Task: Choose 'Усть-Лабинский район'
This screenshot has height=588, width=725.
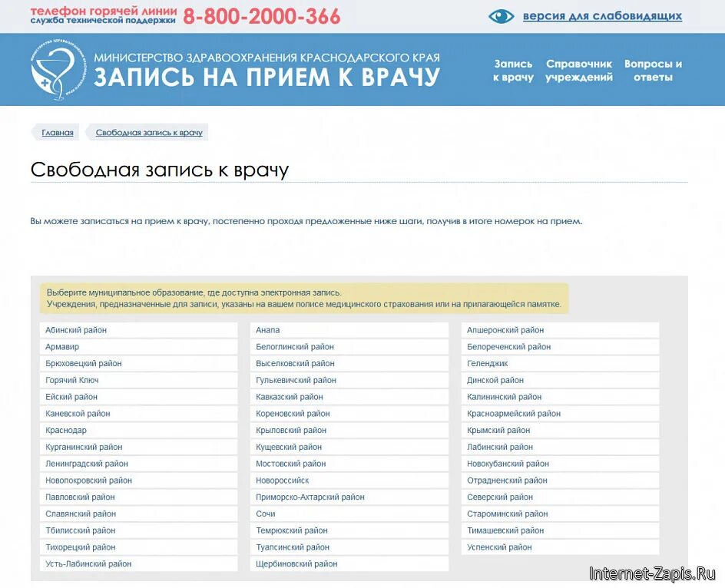Action: 139,563
